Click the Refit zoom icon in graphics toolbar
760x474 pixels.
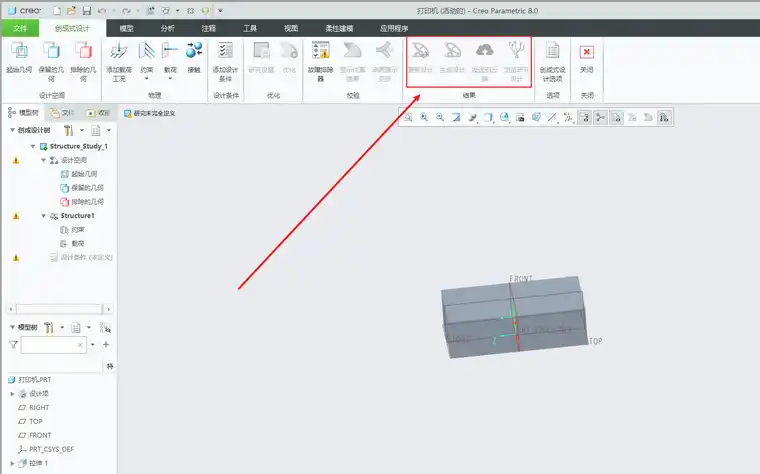tap(408, 117)
